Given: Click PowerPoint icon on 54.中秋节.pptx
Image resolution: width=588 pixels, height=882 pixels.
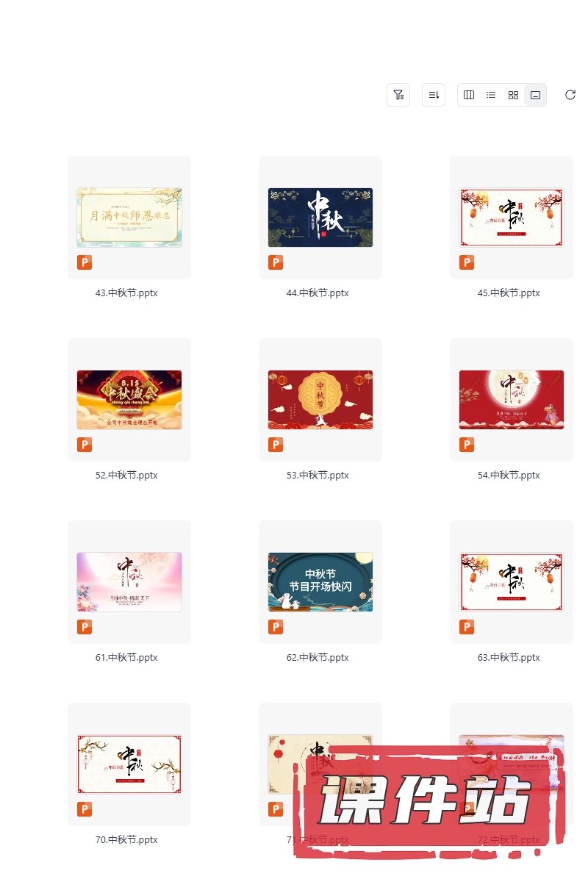Looking at the screenshot, I should pos(467,445).
